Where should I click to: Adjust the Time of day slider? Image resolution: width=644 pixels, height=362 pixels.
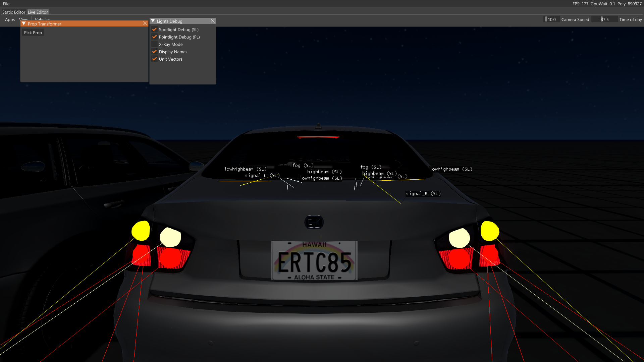605,19
